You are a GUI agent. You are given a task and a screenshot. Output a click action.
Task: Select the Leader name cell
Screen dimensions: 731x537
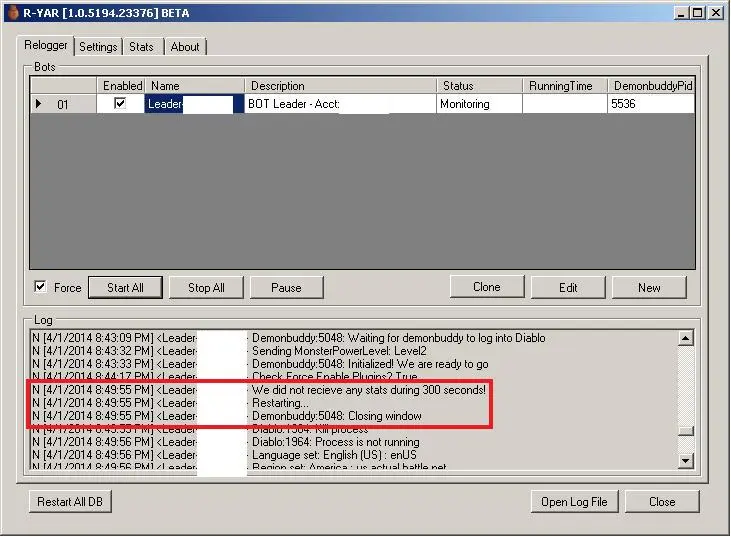(x=194, y=103)
